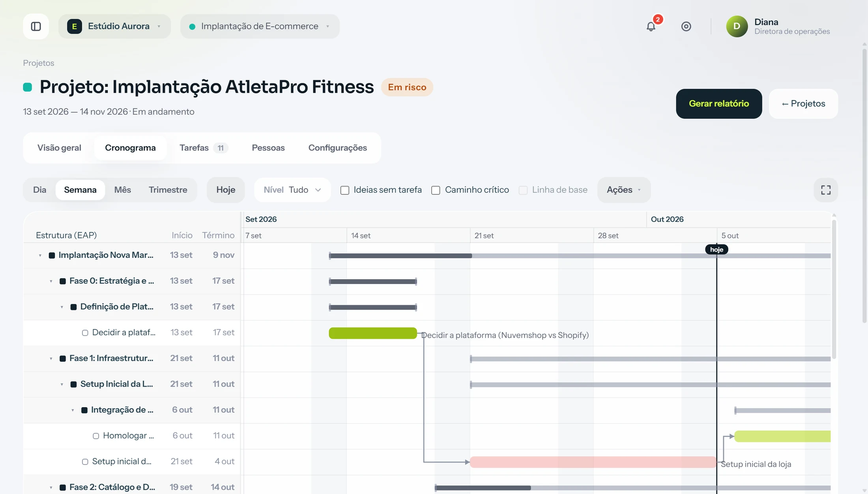The width and height of the screenshot is (868, 494).
Task: Click the Projetos breadcrumb link
Action: click(x=39, y=63)
